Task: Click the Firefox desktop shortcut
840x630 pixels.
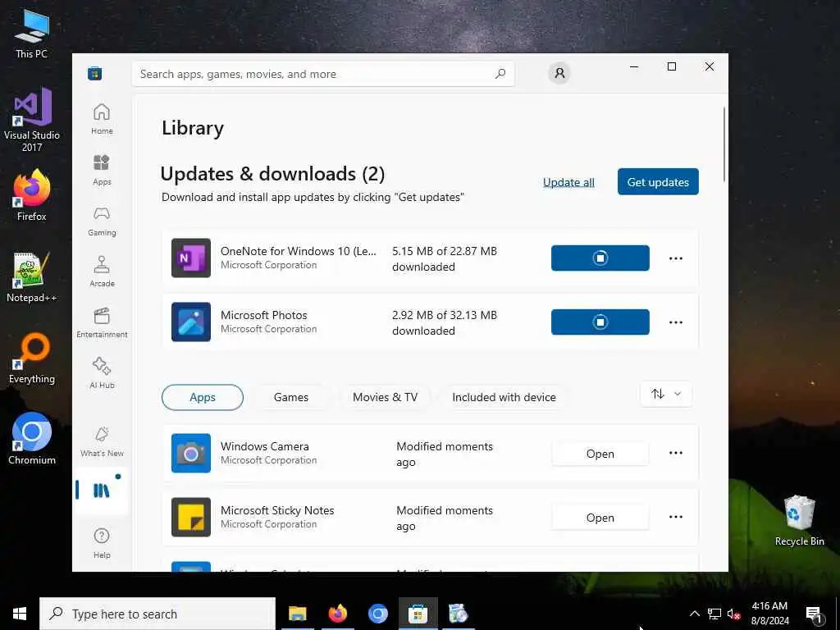Action: 32,195
